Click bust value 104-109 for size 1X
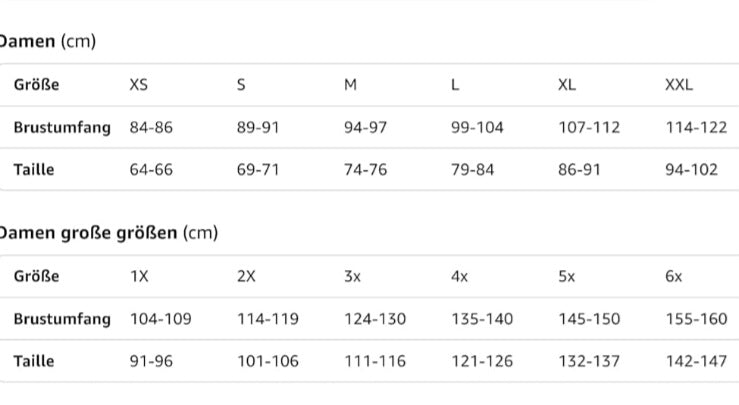The width and height of the screenshot is (739, 405). click(x=161, y=319)
